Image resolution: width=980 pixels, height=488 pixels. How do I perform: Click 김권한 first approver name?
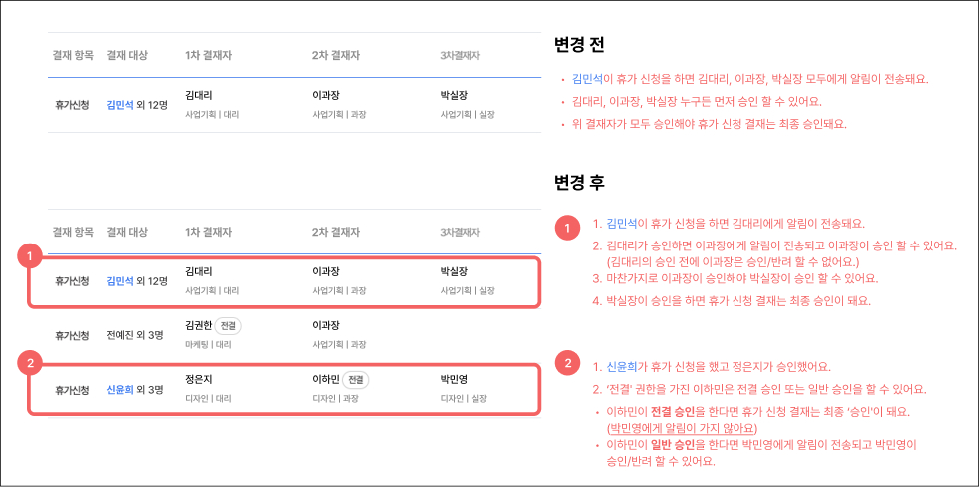click(x=200, y=326)
